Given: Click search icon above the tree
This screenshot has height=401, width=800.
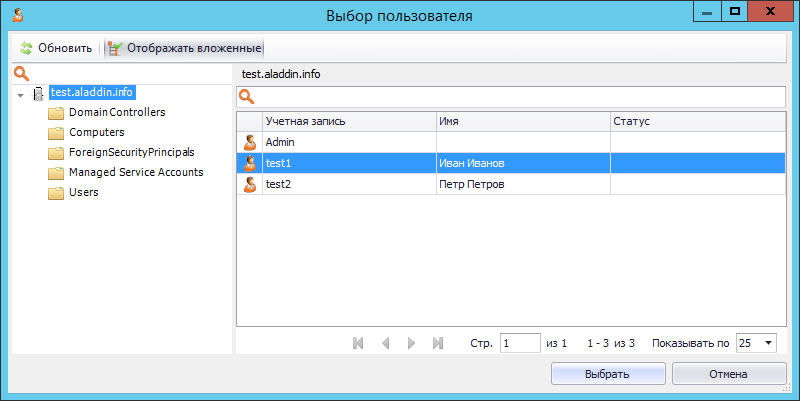Looking at the screenshot, I should point(21,73).
